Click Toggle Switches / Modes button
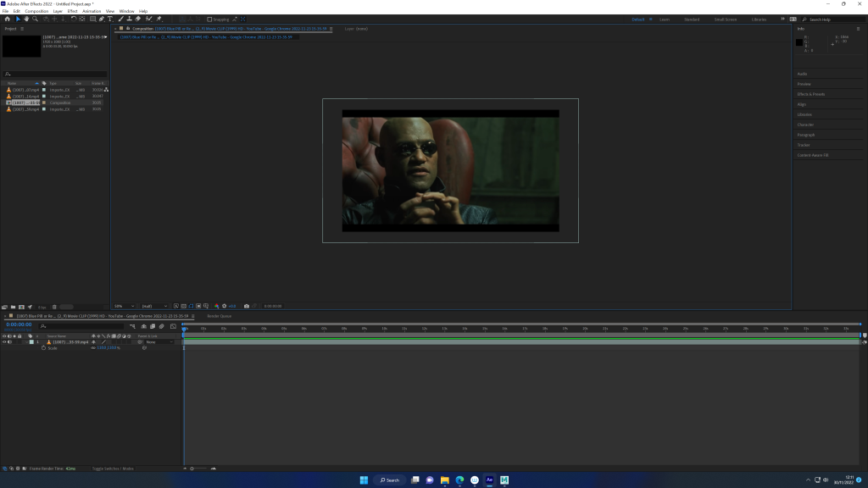The width and height of the screenshot is (868, 488). 113,469
